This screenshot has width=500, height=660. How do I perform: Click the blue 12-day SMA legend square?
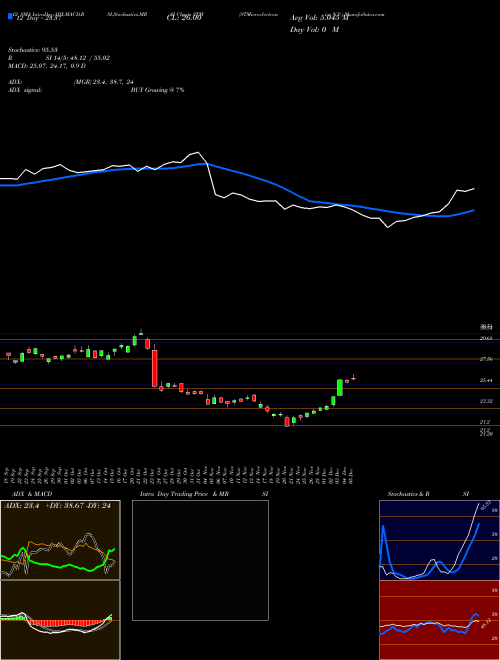(11, 16)
